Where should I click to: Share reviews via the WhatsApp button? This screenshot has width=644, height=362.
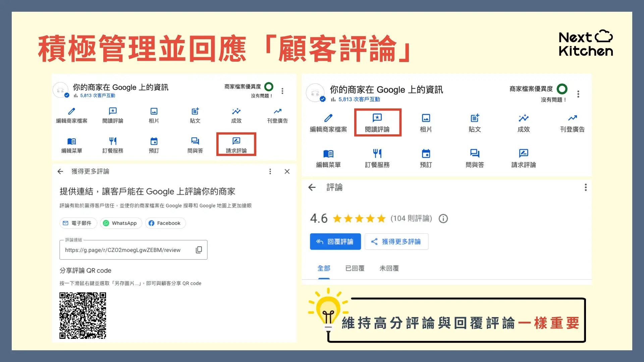[121, 223]
